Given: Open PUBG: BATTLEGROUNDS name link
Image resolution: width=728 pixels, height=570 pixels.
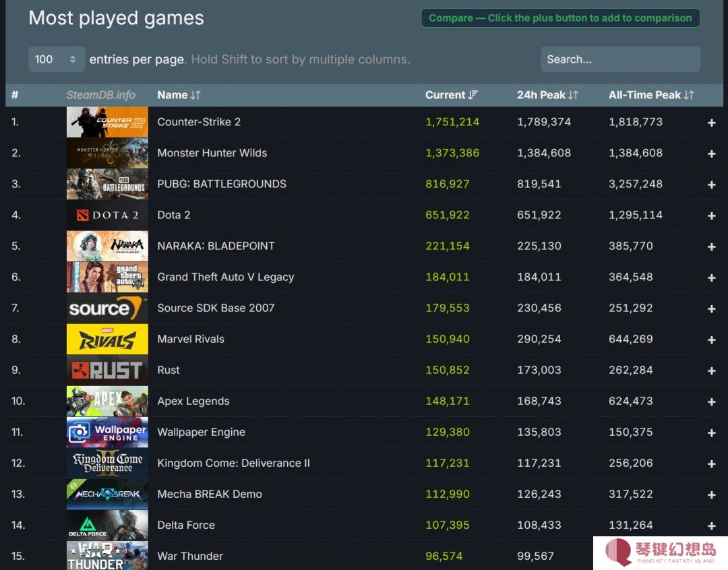Looking at the screenshot, I should click(222, 185).
